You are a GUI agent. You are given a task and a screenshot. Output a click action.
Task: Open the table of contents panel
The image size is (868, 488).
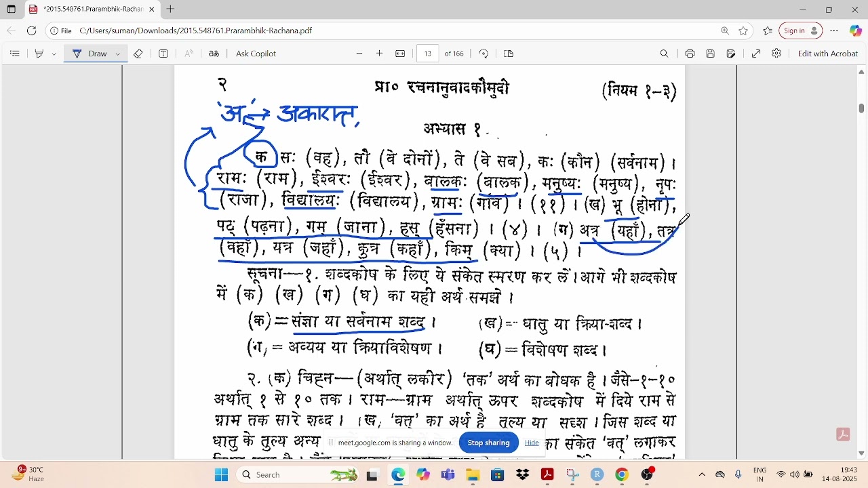[x=15, y=54]
